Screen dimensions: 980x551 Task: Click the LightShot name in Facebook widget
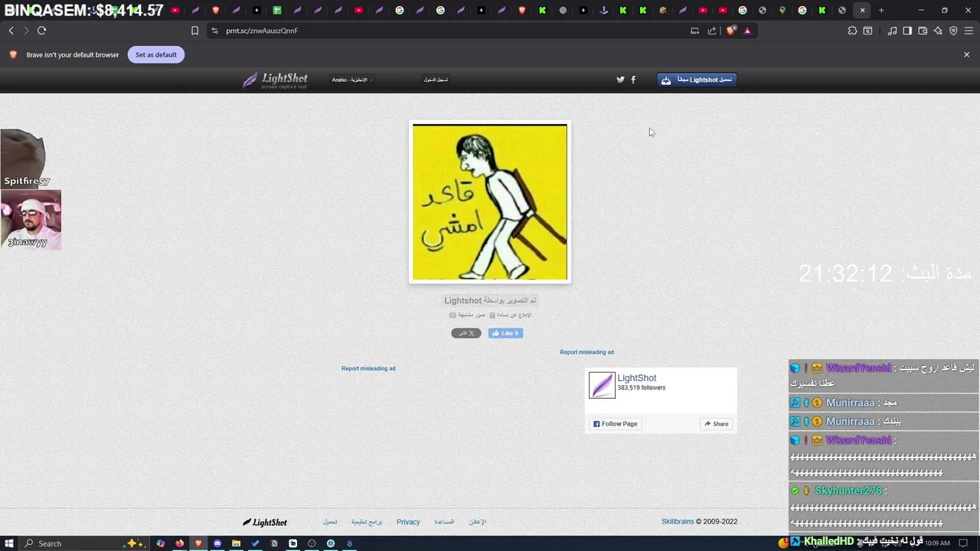pyautogui.click(x=637, y=378)
